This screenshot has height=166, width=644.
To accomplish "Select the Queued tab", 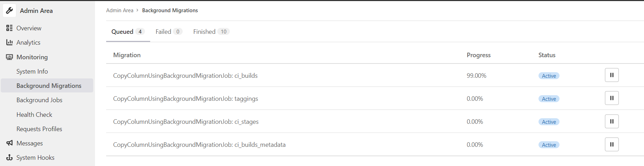I will coord(128,31).
